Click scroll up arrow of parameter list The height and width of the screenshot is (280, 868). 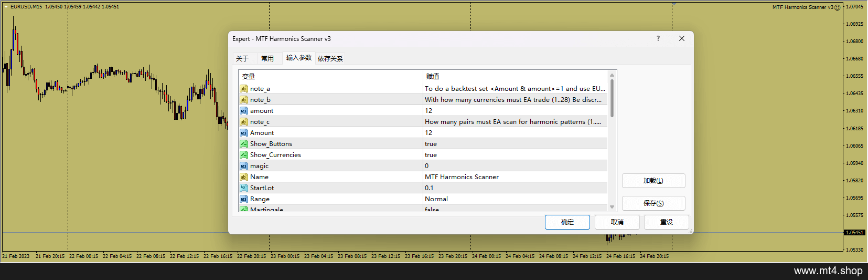[612, 75]
